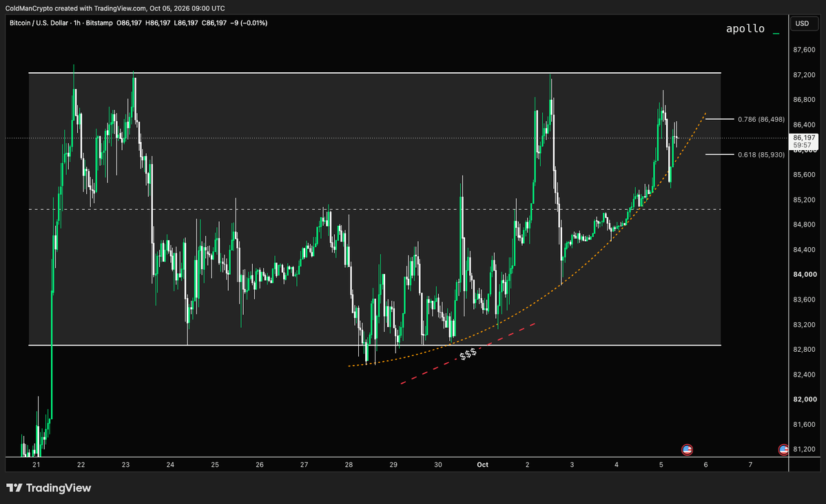Image resolution: width=826 pixels, height=504 pixels.
Task: Click the 59:57 bar countdown timer
Action: click(x=803, y=145)
